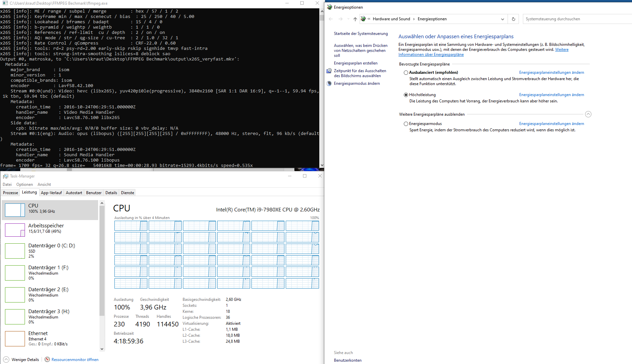Open Ressourcenmonitor öffnen link
The height and width of the screenshot is (364, 632).
click(x=75, y=360)
